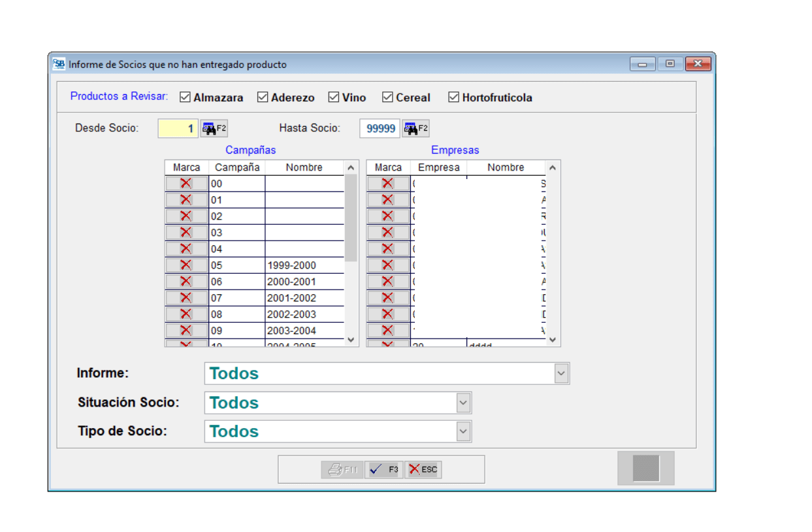
Task: Disable the Hortofruticola checkbox
Action: tap(454, 97)
